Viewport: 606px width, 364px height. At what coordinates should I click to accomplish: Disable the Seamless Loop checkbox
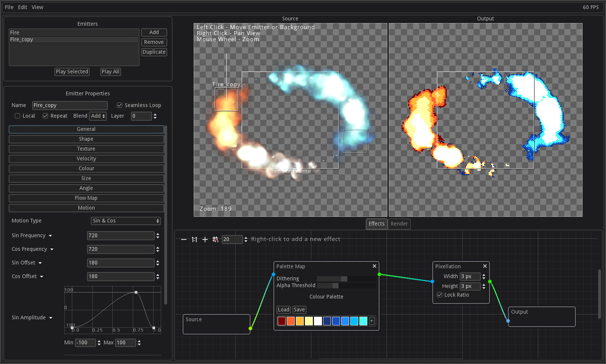click(x=120, y=105)
